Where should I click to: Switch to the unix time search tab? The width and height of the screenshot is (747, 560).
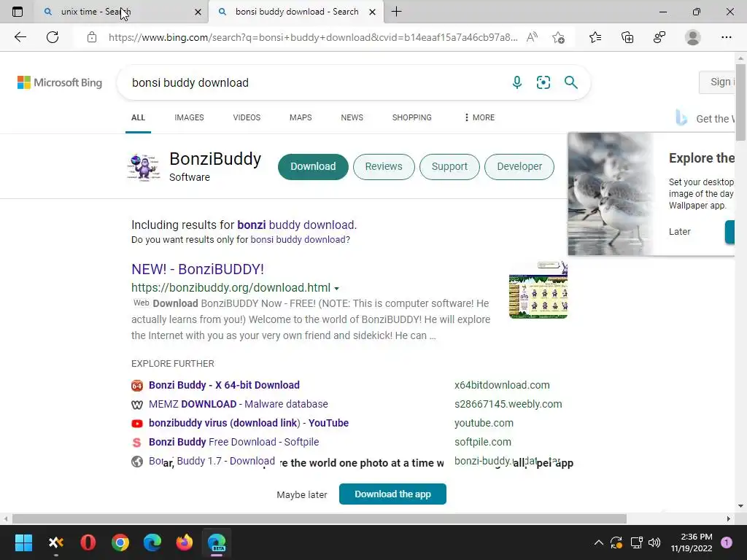[120, 12]
